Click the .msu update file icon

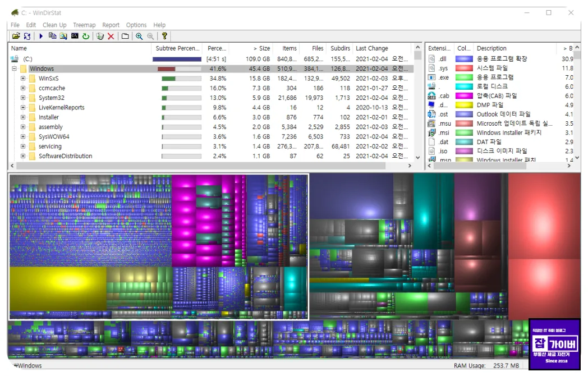pos(432,123)
